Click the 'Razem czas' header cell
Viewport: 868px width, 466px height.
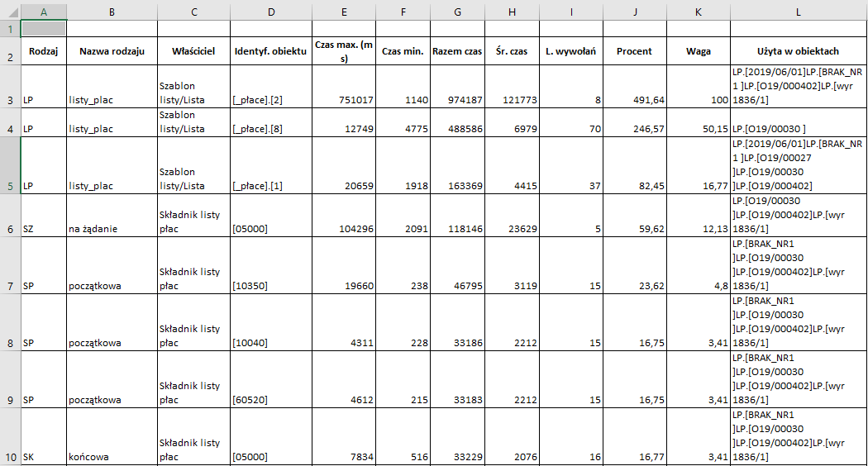click(x=457, y=51)
